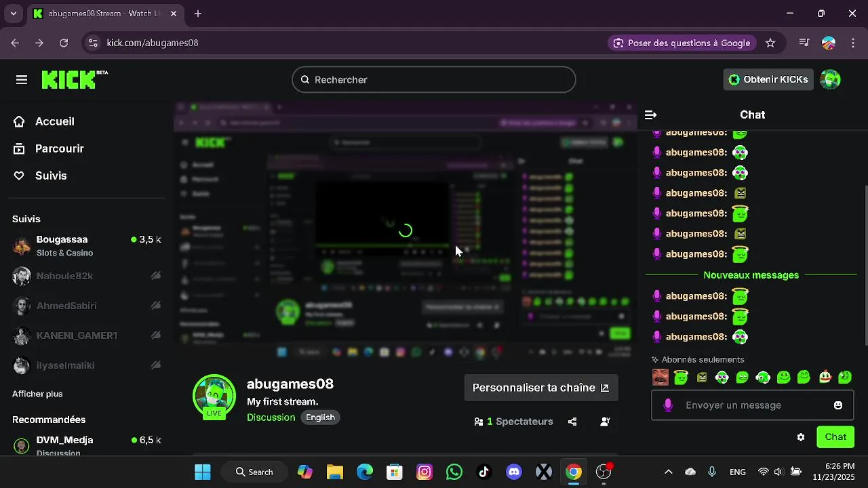Open File Explorer from taskbar
This screenshot has width=868, height=488.
[335, 472]
